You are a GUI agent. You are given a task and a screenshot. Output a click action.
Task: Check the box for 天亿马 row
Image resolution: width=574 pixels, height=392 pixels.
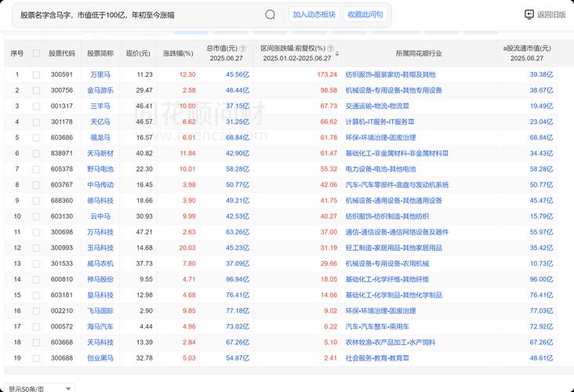tap(36, 122)
